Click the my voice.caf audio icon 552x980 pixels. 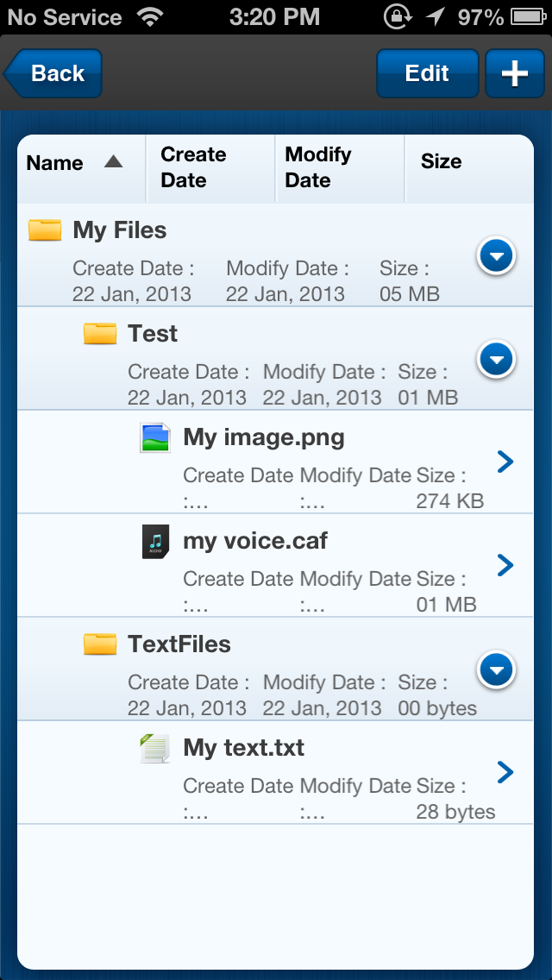(155, 541)
